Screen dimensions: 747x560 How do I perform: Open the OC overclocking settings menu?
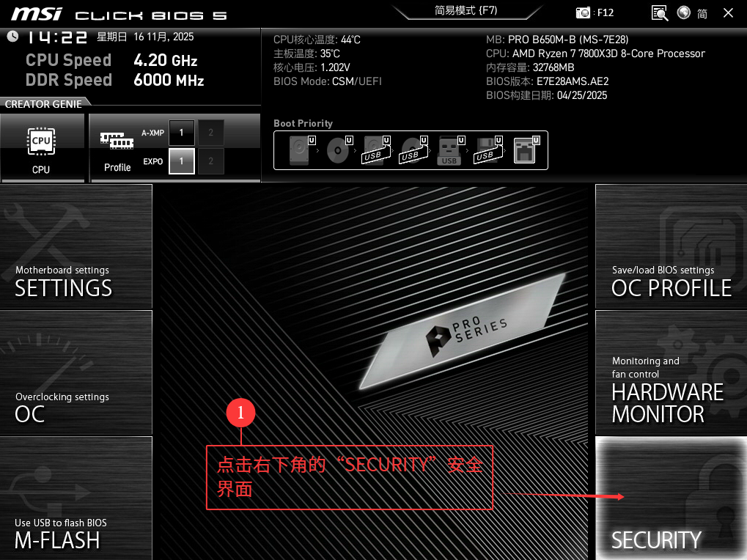(76, 372)
